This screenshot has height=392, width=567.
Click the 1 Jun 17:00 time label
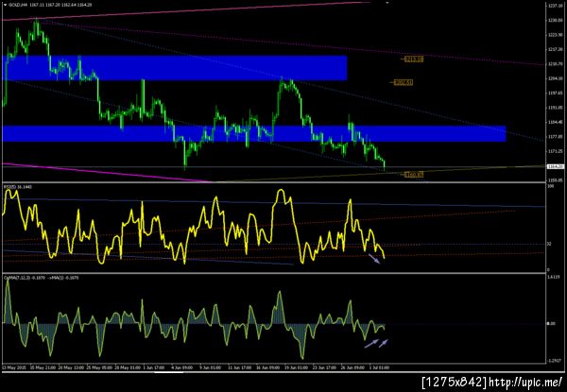pos(154,367)
